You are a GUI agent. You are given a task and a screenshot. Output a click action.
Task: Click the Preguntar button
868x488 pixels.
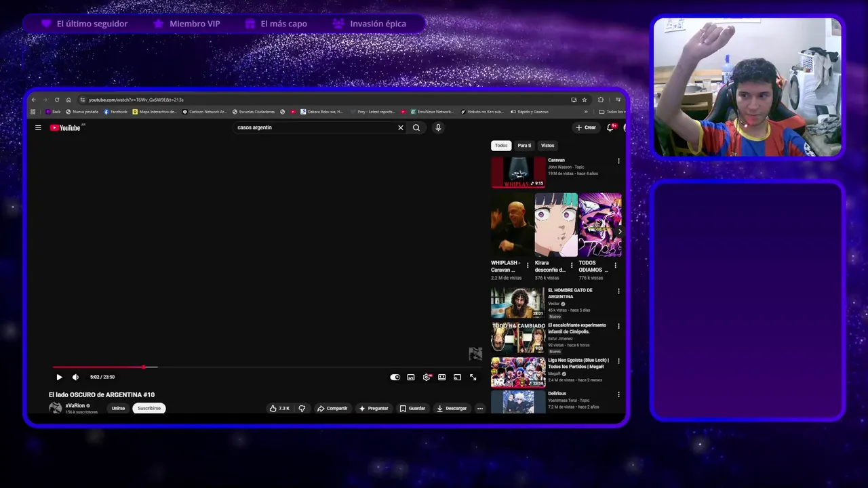(374, 408)
